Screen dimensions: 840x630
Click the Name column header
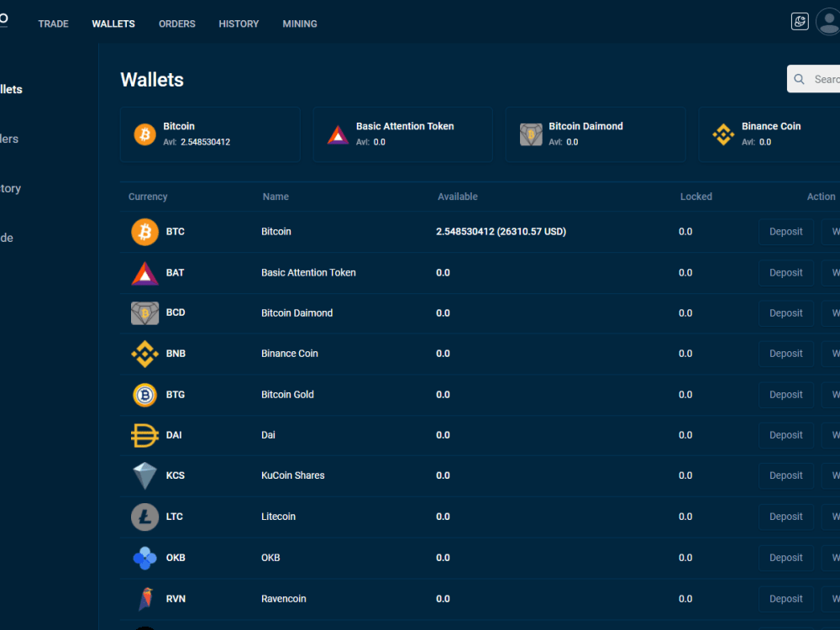click(x=276, y=197)
